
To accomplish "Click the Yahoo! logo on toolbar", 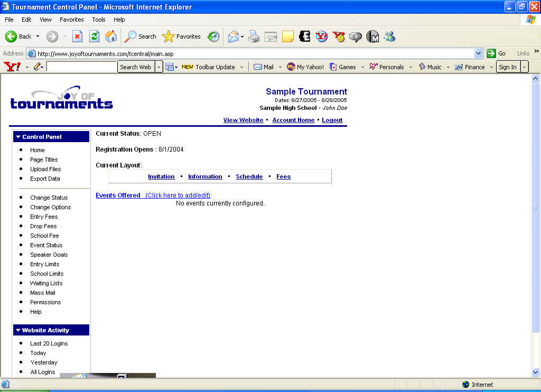I will pos(12,67).
